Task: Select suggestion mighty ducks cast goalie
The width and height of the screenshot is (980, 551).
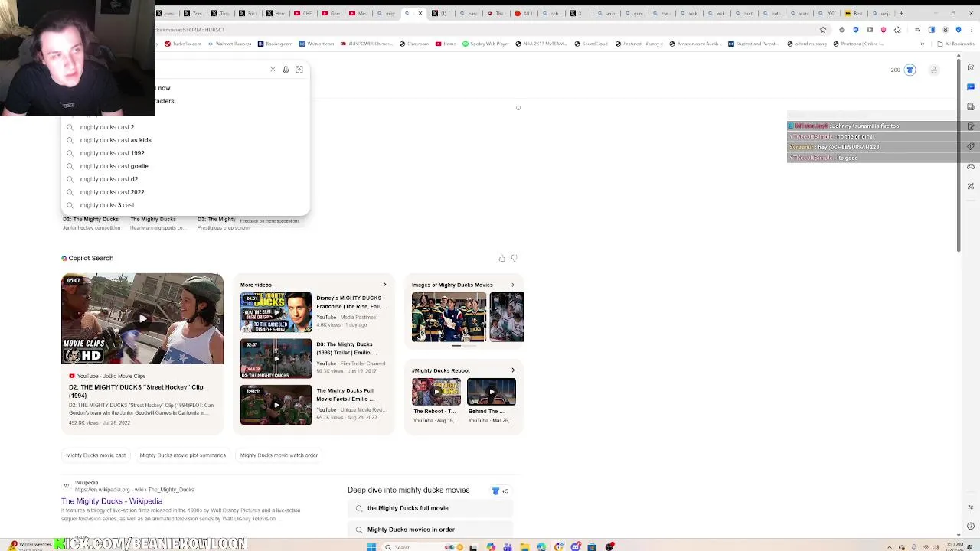Action: click(x=185, y=166)
